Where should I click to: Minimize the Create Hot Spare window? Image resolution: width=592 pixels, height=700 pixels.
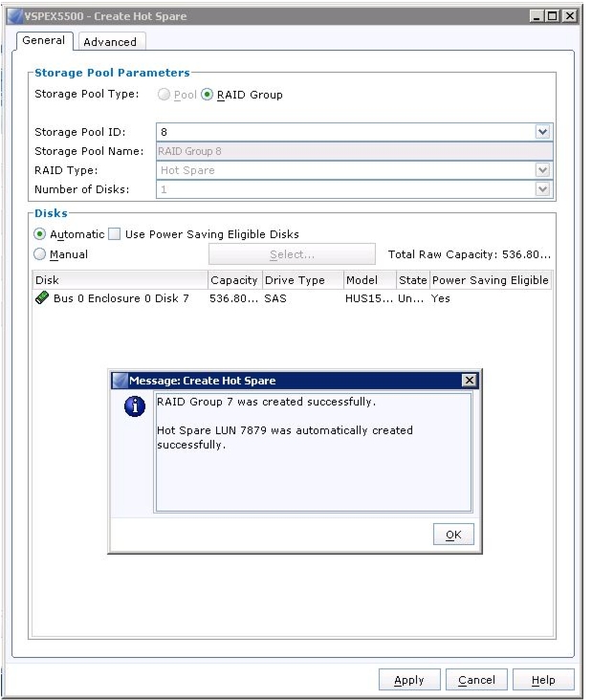[x=537, y=16]
